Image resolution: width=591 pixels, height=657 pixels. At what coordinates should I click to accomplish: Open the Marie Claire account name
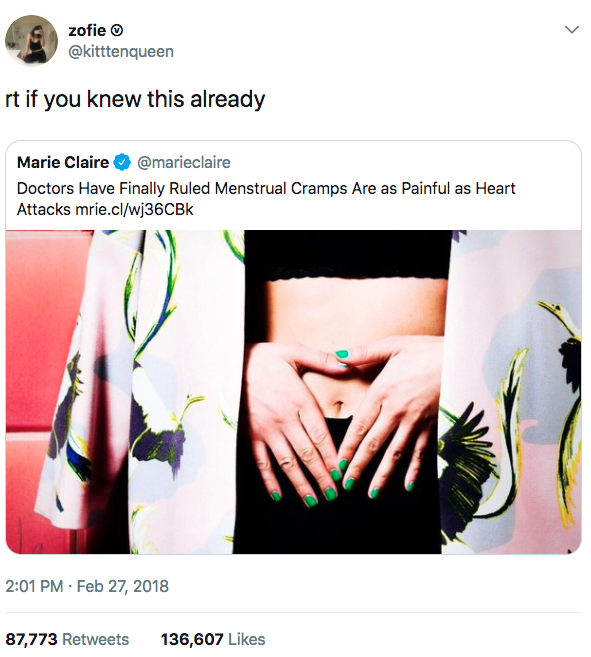tap(63, 162)
